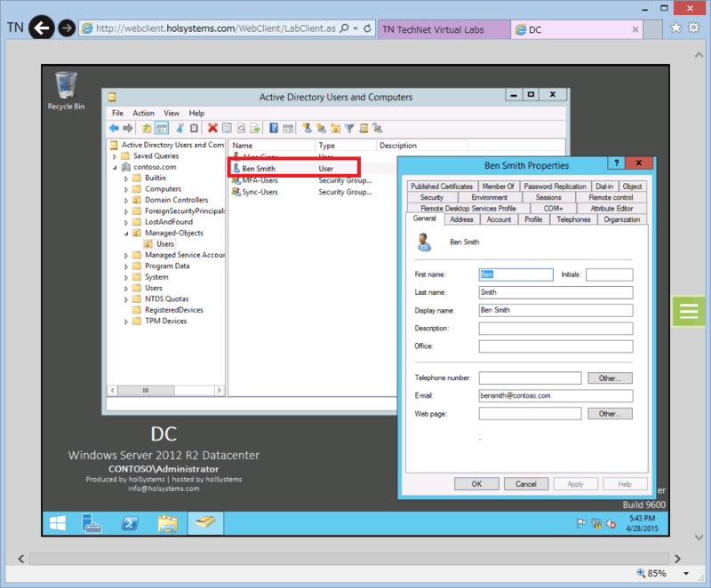Open File Explorer from the taskbar

click(167, 524)
